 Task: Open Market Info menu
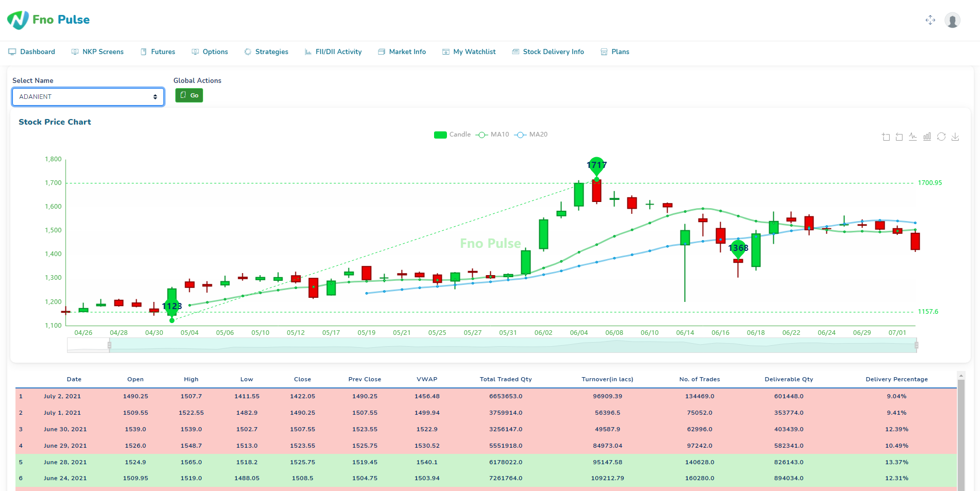402,52
